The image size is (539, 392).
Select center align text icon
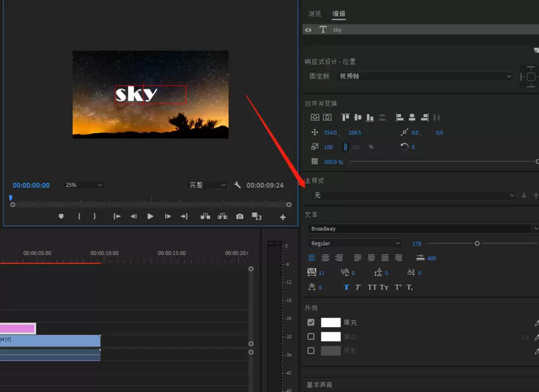click(325, 258)
